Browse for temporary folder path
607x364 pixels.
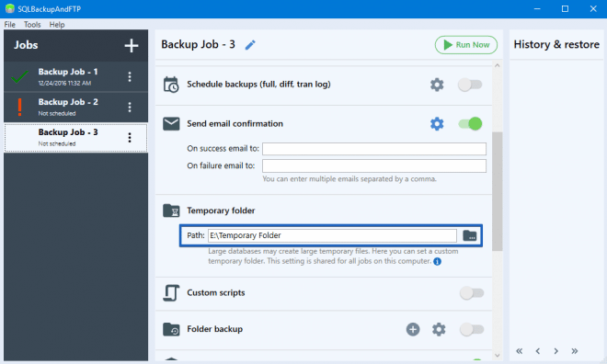coord(470,235)
